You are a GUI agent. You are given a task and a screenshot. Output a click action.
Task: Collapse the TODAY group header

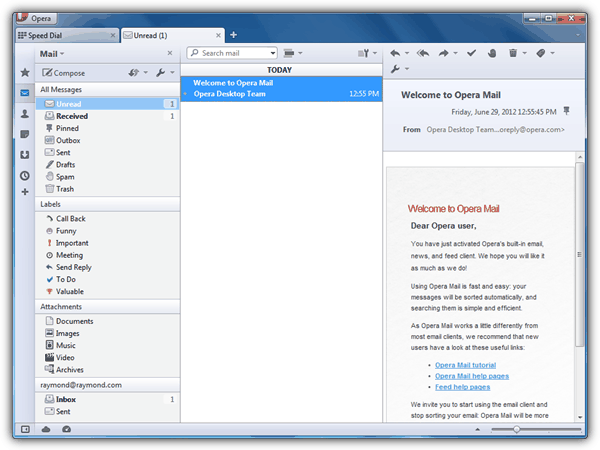[x=281, y=70]
